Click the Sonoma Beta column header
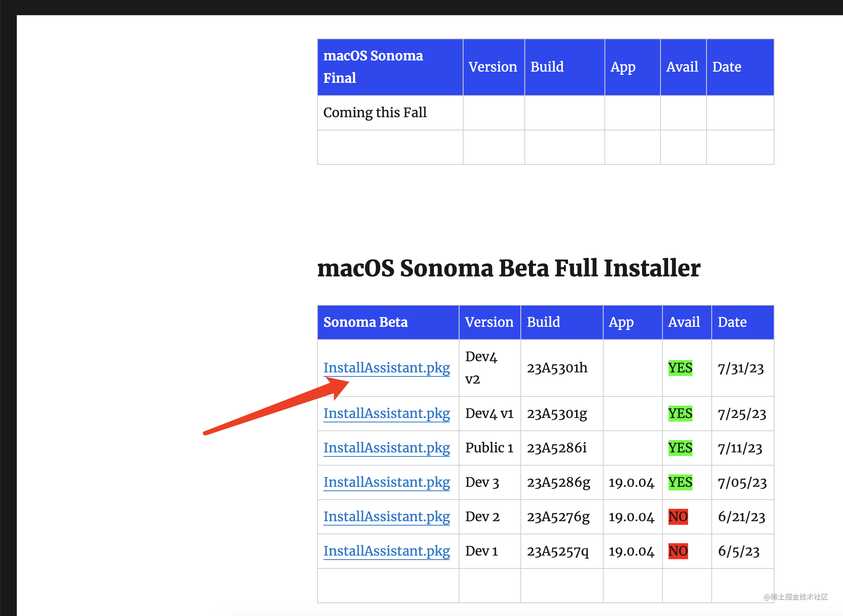The width and height of the screenshot is (843, 616). coord(365,322)
